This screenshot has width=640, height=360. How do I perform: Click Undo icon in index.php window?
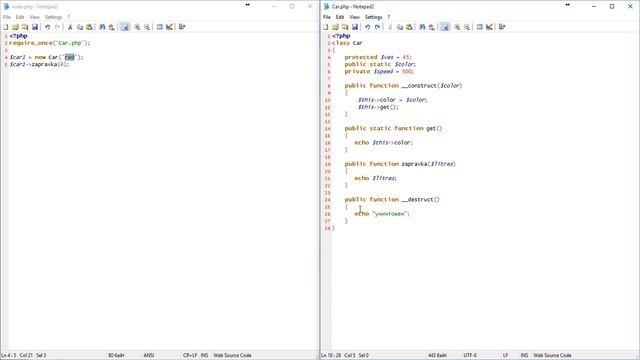tap(47, 27)
